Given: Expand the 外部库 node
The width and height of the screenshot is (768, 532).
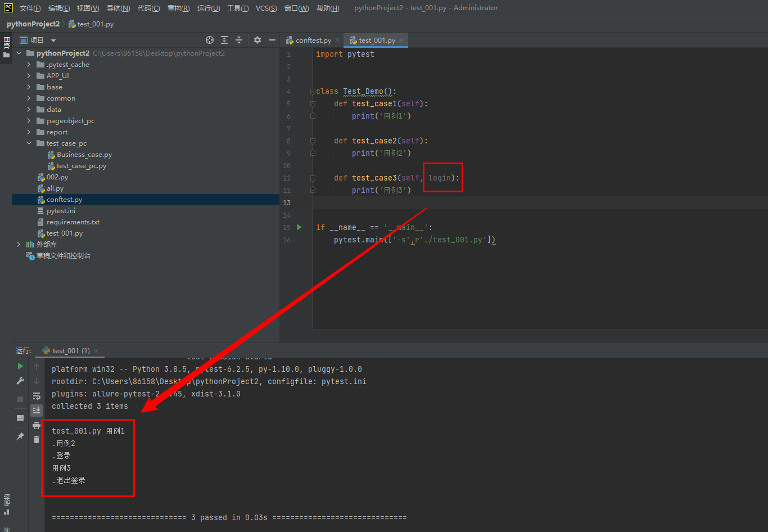Looking at the screenshot, I should click(x=19, y=245).
